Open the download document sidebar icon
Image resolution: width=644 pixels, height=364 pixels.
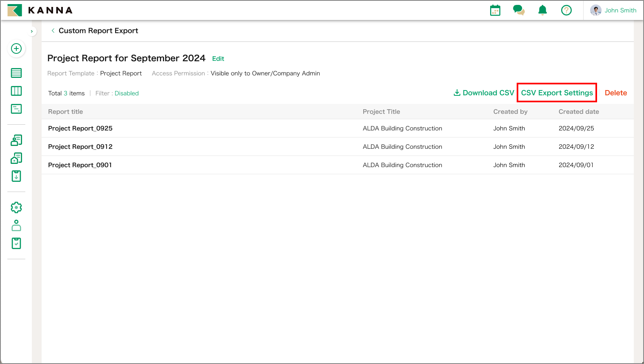(x=16, y=176)
